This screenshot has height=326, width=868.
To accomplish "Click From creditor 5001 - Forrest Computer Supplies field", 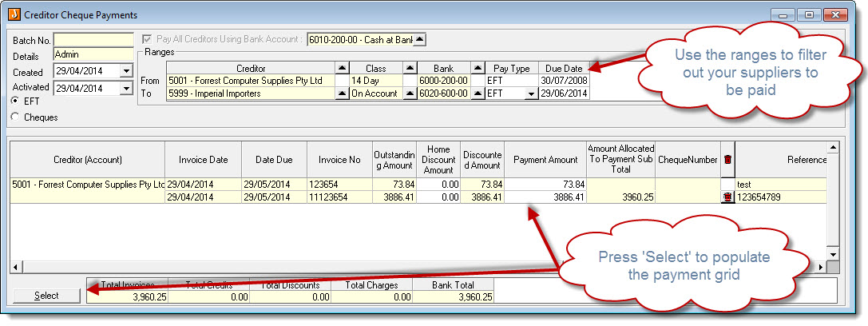I will (251, 81).
